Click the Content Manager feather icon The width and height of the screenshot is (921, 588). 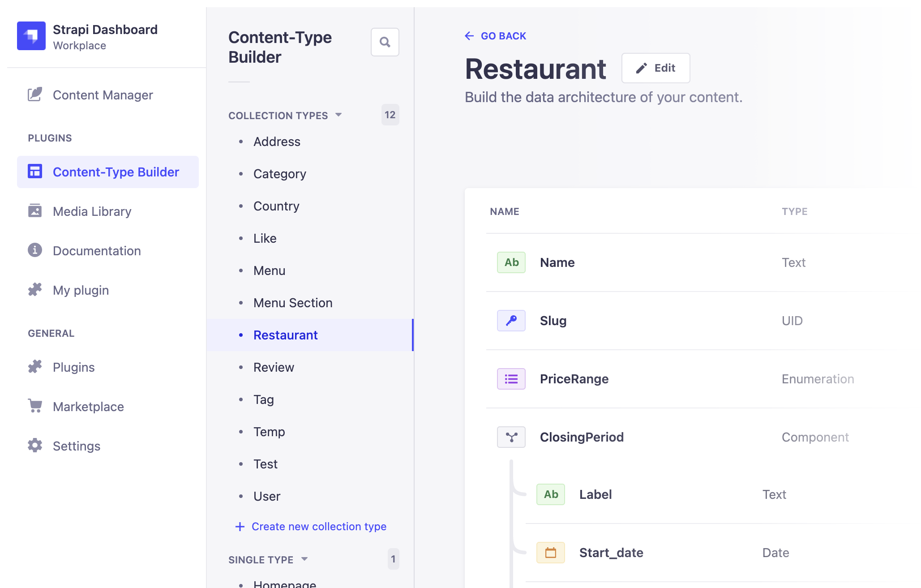click(35, 94)
